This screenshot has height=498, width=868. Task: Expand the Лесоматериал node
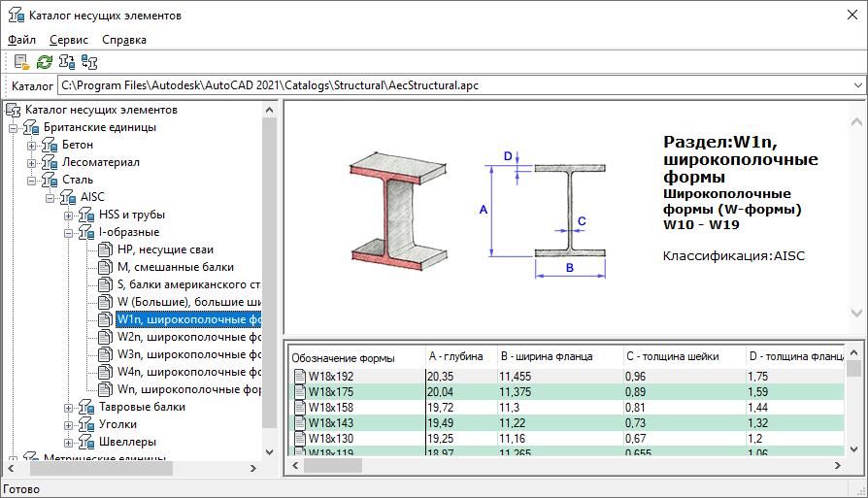click(31, 163)
